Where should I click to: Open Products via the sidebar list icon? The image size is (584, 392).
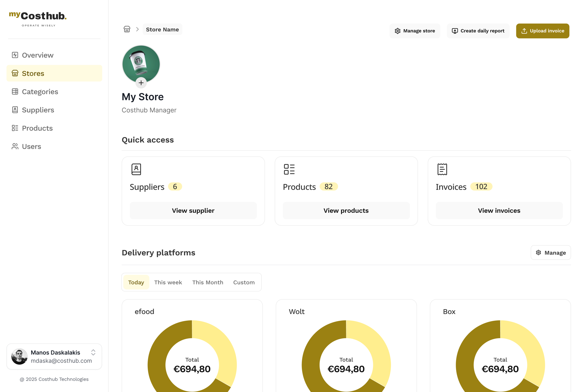coord(15,128)
